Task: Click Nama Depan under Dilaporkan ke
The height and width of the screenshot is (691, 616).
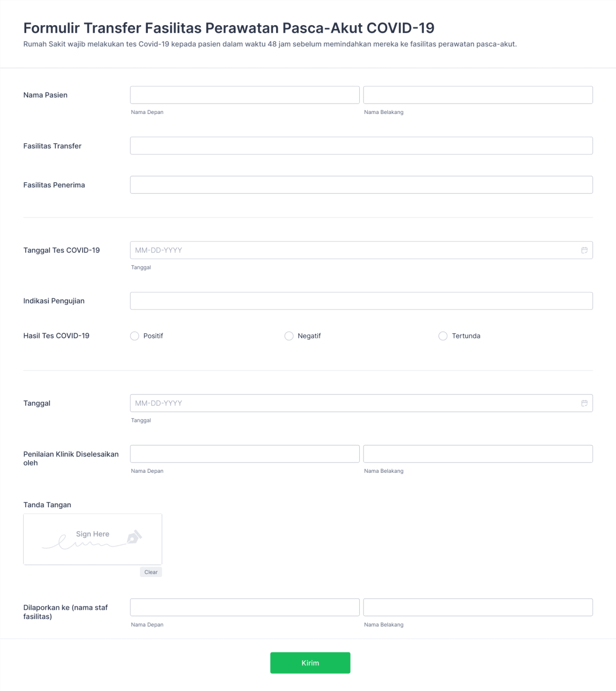Action: pyautogui.click(x=245, y=607)
